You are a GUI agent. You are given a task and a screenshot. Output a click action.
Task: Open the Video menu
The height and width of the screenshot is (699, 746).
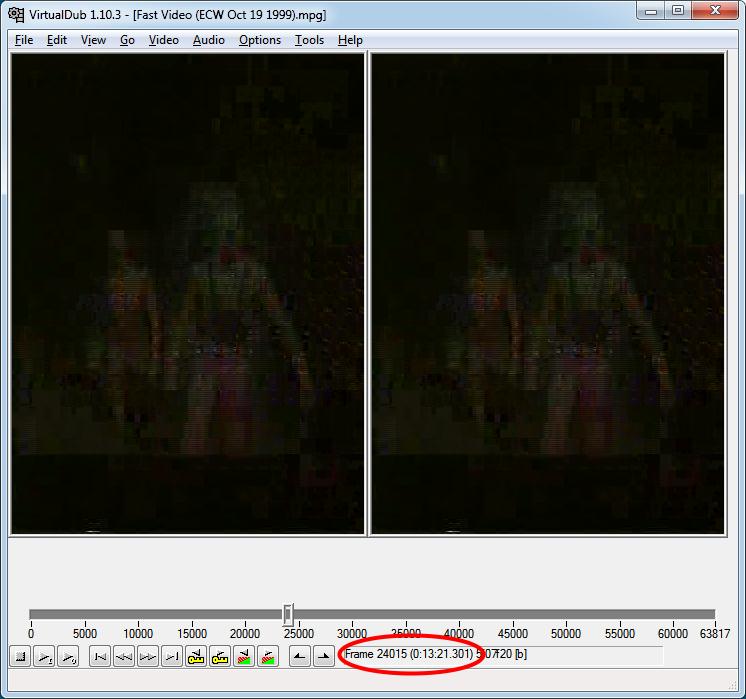(x=164, y=40)
